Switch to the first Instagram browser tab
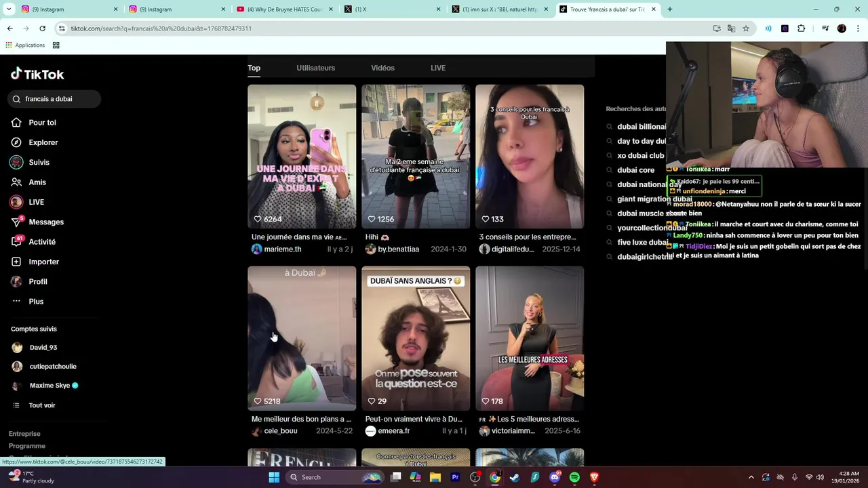The width and height of the screenshot is (868, 488). point(69,9)
